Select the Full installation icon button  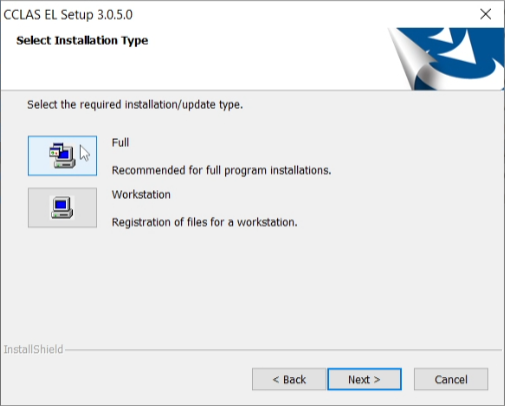click(x=62, y=156)
